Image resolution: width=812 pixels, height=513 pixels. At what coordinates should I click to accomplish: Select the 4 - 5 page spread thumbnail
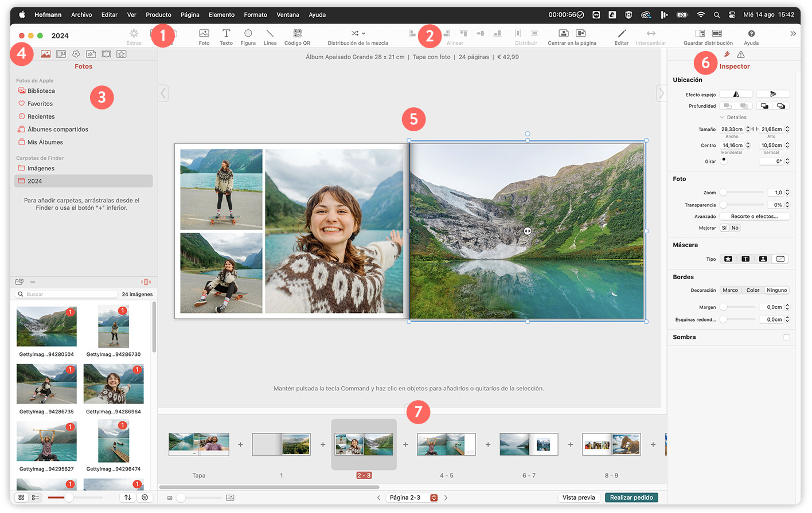(446, 444)
